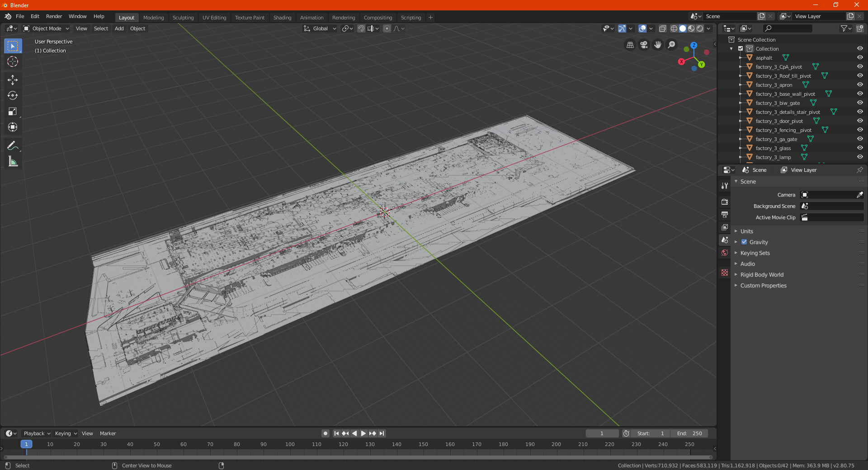Screen dimensions: 868x470
Task: Open the View Layer properties tab
Action: point(725,227)
